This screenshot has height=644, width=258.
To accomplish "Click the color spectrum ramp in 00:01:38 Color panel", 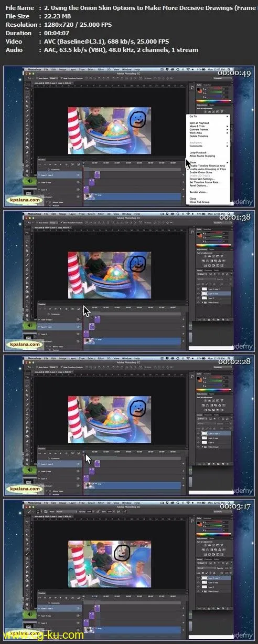I will (x=213, y=245).
